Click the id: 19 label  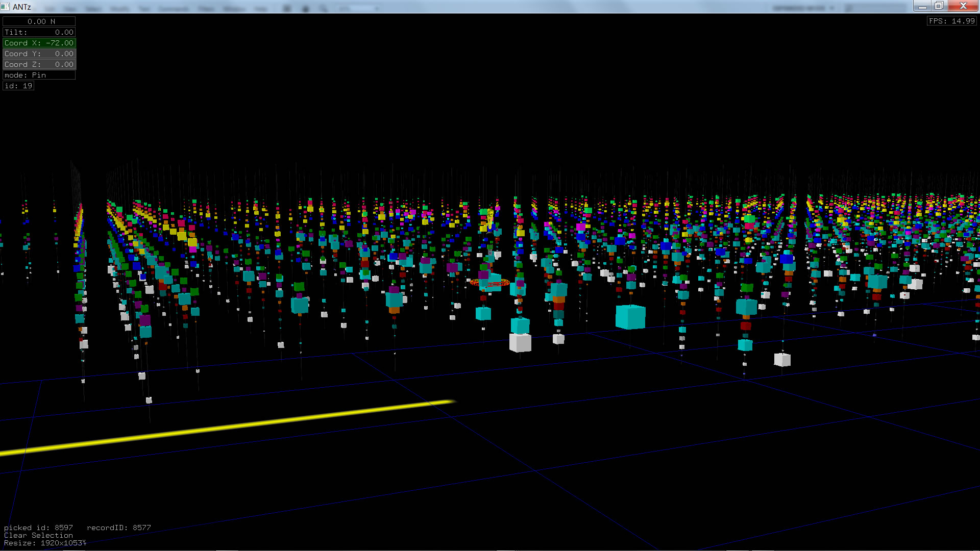[18, 86]
